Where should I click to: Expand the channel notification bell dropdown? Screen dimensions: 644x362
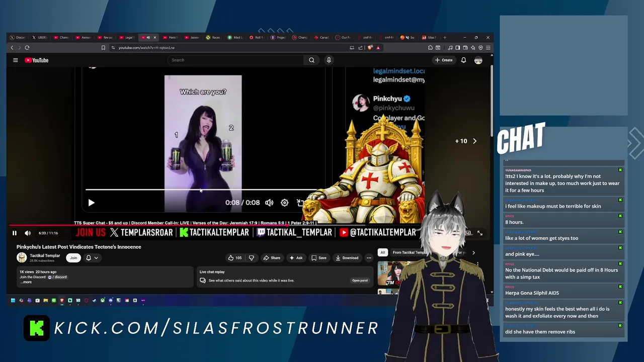pyautogui.click(x=92, y=258)
